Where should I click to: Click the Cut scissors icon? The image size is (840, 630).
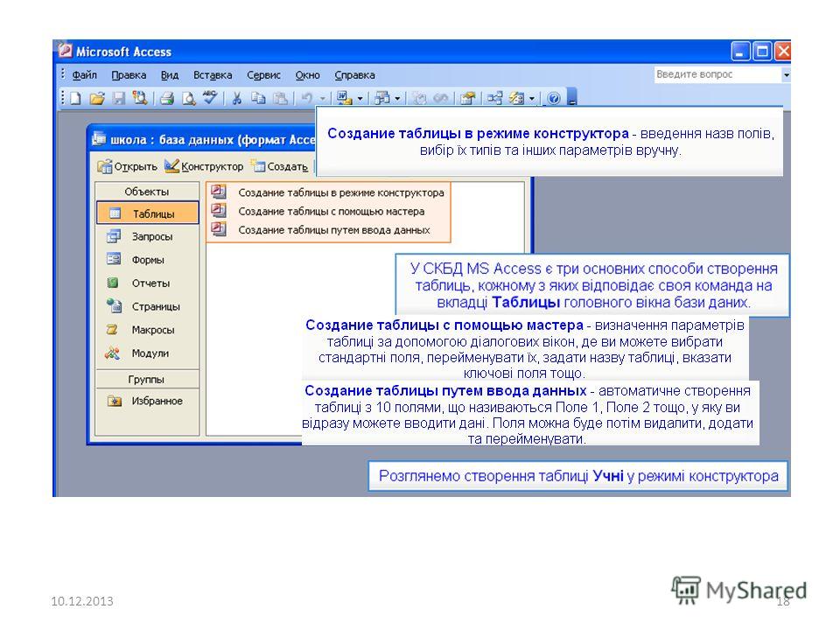coord(236,98)
